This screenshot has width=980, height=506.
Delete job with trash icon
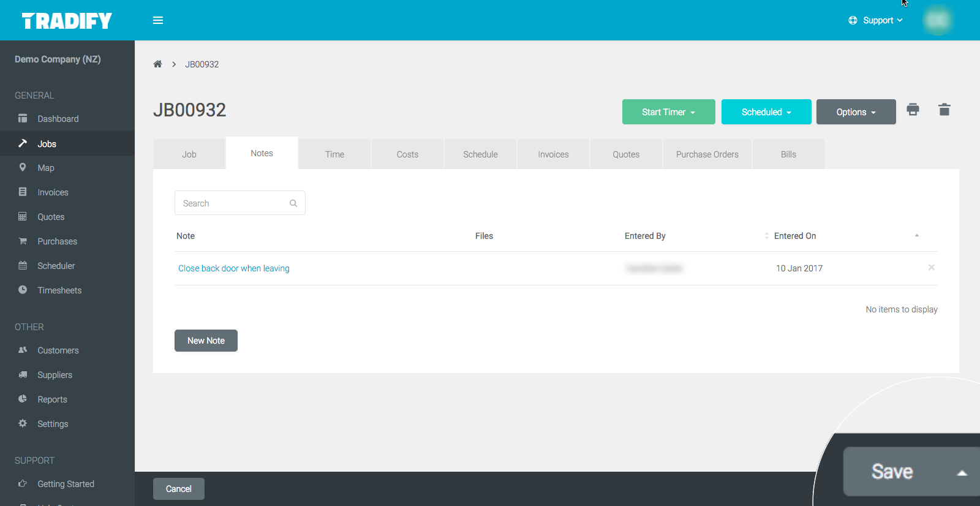point(944,110)
